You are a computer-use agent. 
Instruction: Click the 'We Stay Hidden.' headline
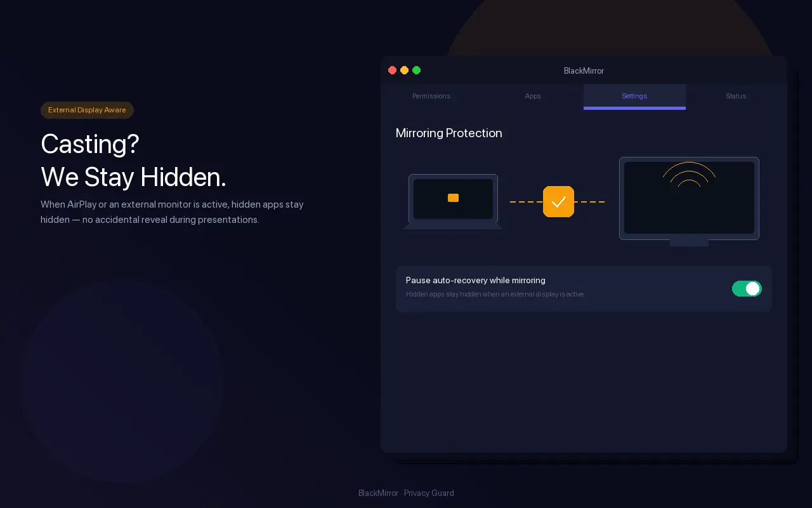coord(133,177)
